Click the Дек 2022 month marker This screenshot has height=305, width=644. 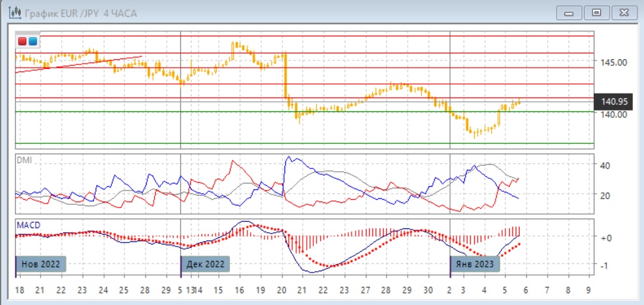205,264
